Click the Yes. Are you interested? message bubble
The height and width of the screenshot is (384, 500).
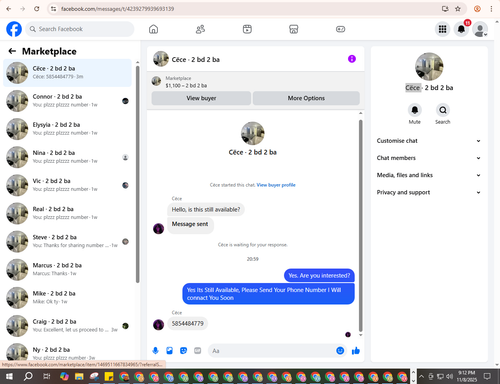coord(319,276)
